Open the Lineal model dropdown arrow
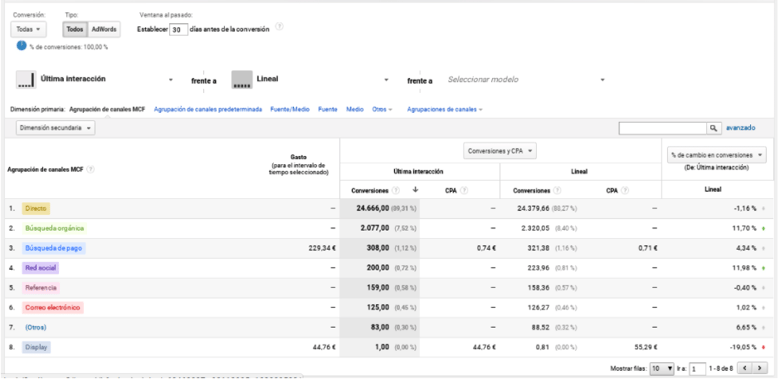 point(386,80)
